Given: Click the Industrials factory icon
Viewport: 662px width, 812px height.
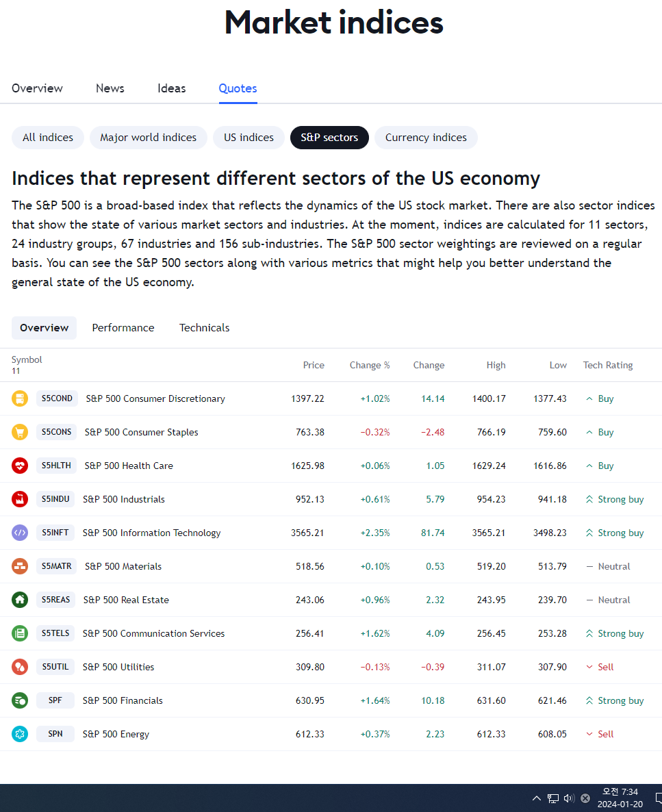Looking at the screenshot, I should (x=20, y=499).
